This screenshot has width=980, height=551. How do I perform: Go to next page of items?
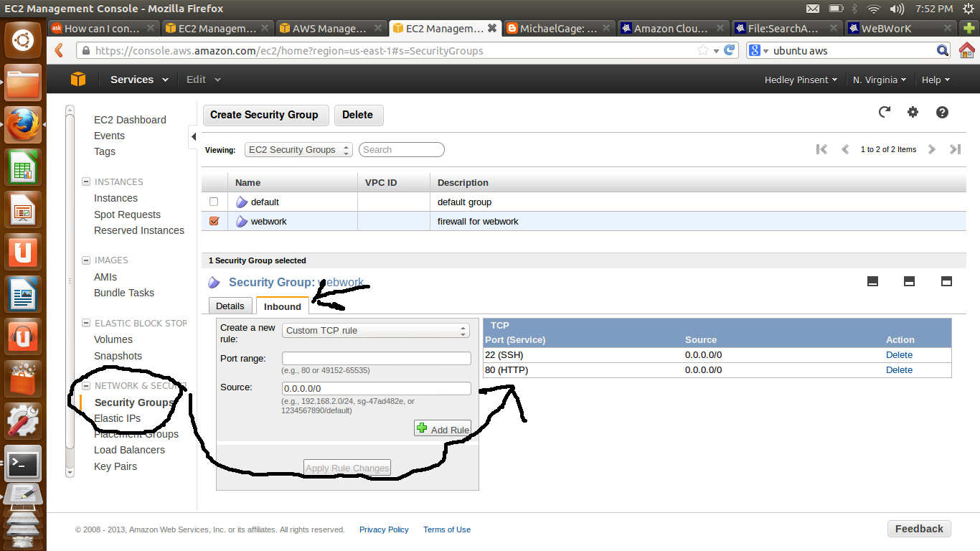click(932, 149)
